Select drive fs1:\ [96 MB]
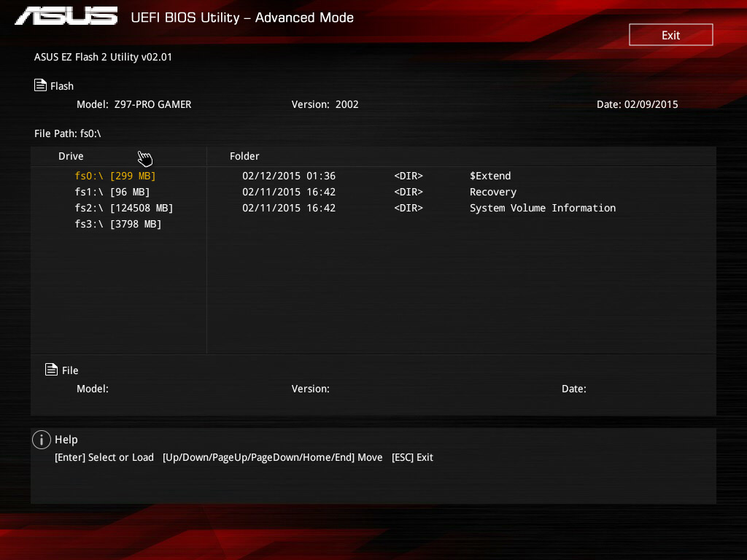The height and width of the screenshot is (560, 747). point(112,192)
